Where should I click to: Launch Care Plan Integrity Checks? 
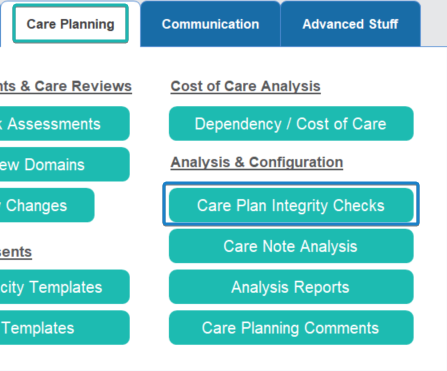pyautogui.click(x=291, y=205)
